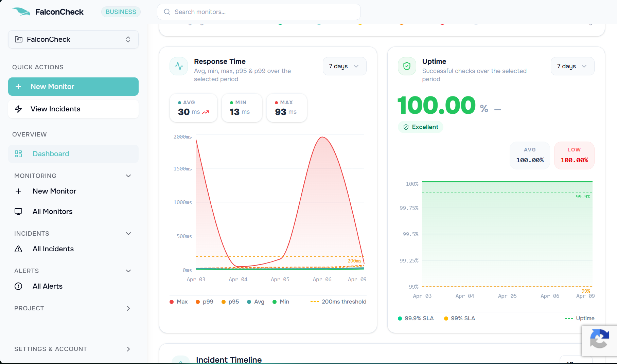Click the lightning bolt View Incidents icon
This screenshot has width=617, height=364.
click(x=18, y=109)
